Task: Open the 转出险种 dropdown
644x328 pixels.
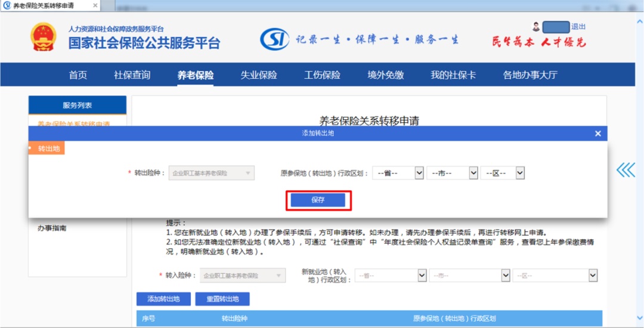Action: 212,173
